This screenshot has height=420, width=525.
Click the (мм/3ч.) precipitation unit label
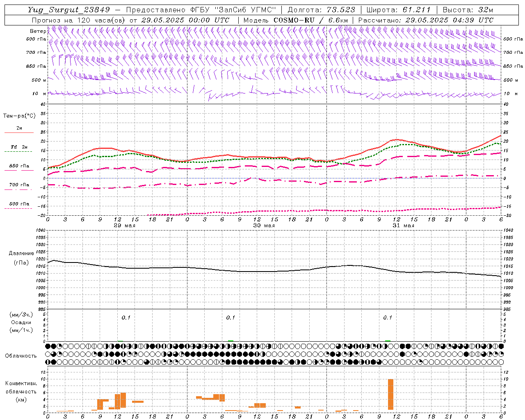coord(21,315)
